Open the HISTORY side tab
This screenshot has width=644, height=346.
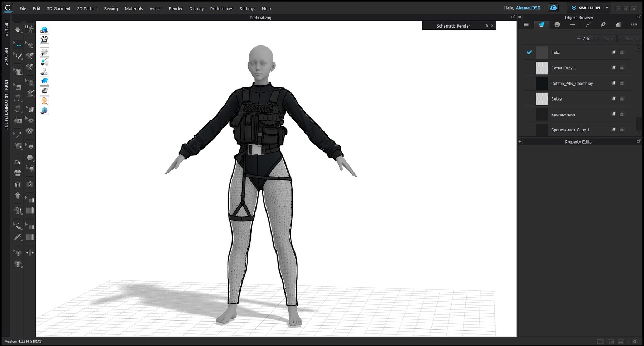coord(6,56)
